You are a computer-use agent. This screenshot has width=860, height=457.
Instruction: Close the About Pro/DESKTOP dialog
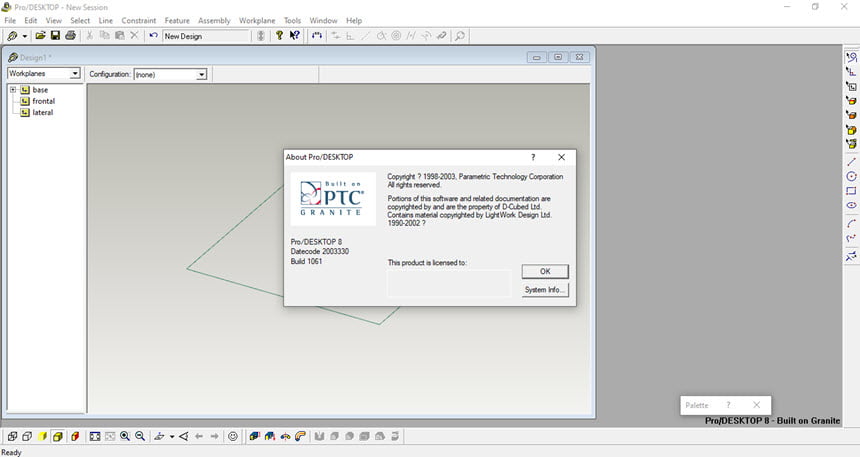coord(561,157)
